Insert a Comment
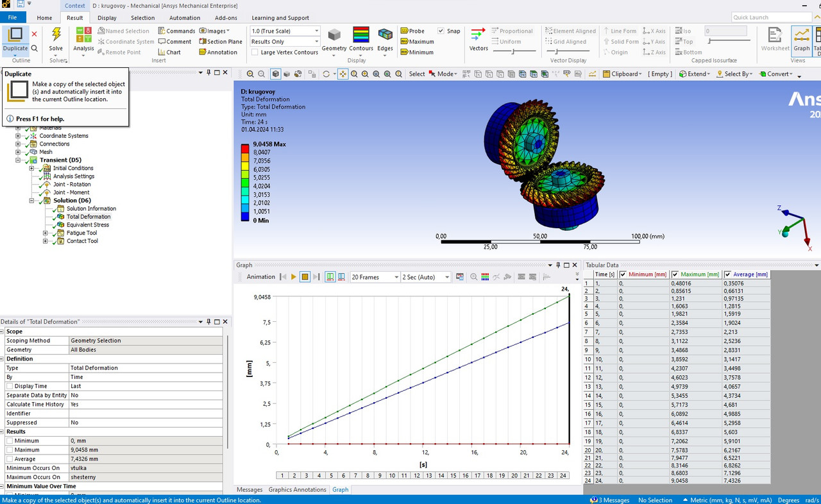The image size is (821, 504). click(174, 42)
